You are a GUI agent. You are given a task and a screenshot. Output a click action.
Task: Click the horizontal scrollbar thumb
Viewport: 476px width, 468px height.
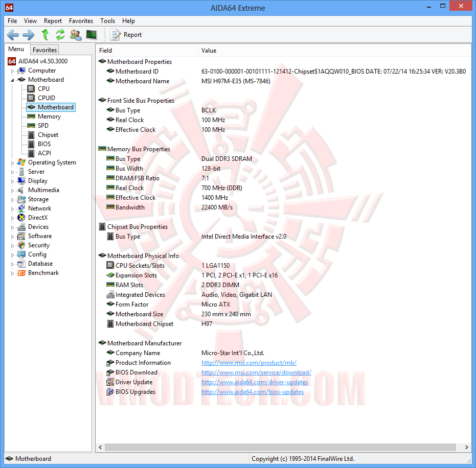[x=280, y=448]
